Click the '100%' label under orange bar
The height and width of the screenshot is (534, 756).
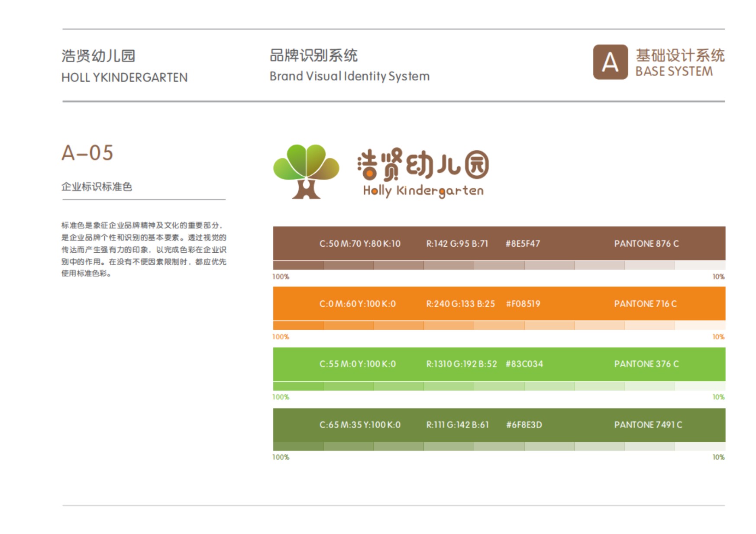coord(281,337)
